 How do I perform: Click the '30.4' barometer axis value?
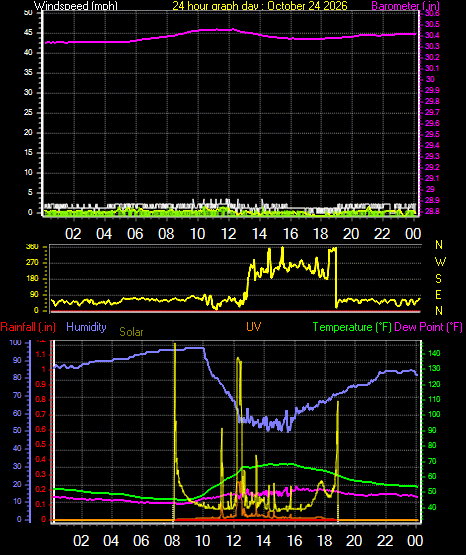coord(432,35)
